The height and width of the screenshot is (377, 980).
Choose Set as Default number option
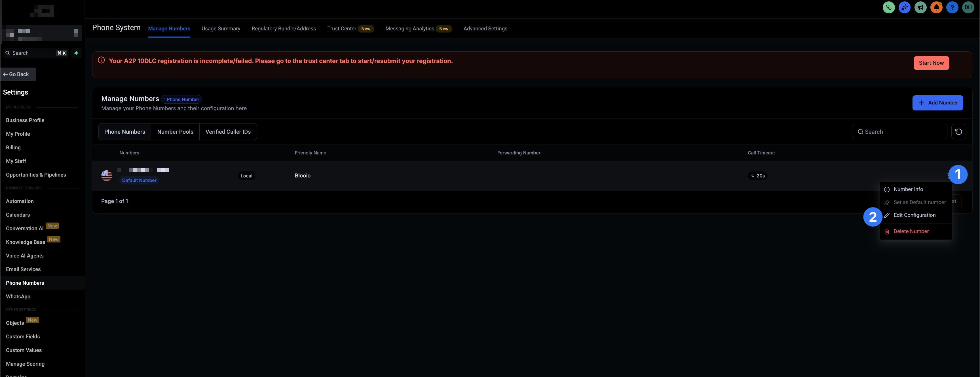[x=916, y=202]
